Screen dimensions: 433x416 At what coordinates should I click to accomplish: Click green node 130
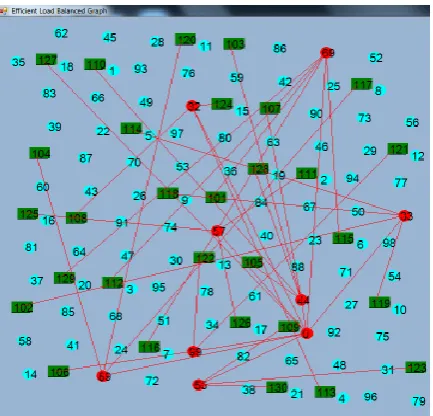click(277, 387)
